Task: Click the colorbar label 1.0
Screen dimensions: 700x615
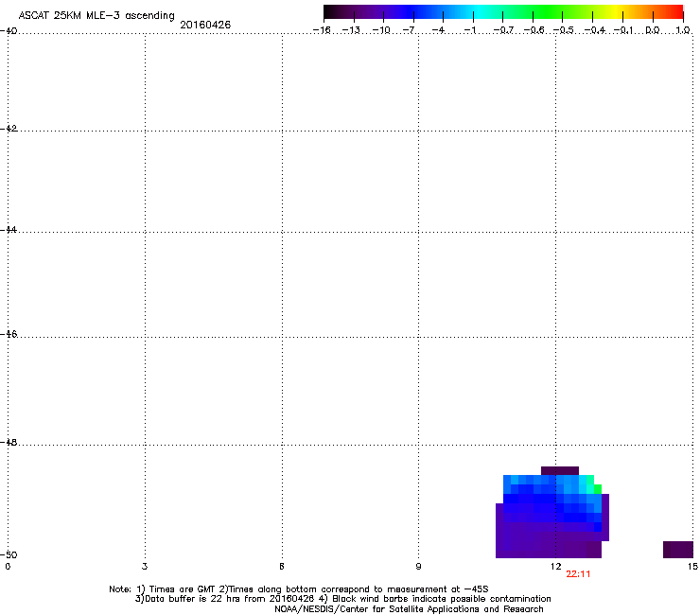Action: (x=683, y=30)
